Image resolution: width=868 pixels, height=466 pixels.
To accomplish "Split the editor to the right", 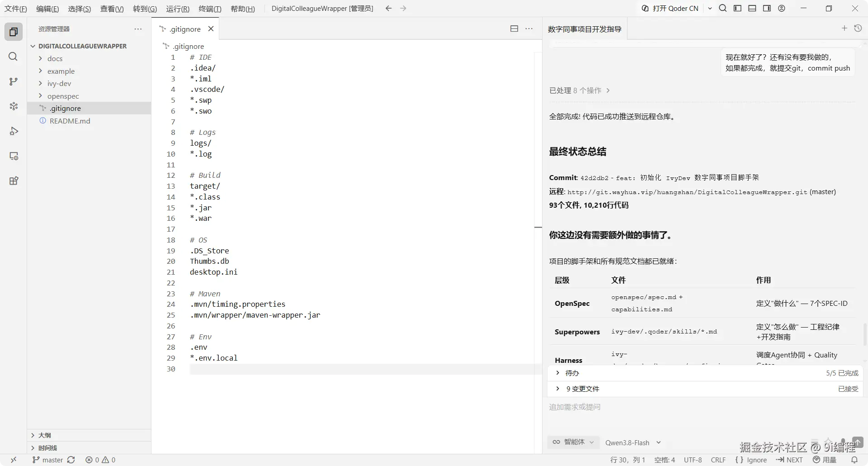I will click(x=514, y=29).
